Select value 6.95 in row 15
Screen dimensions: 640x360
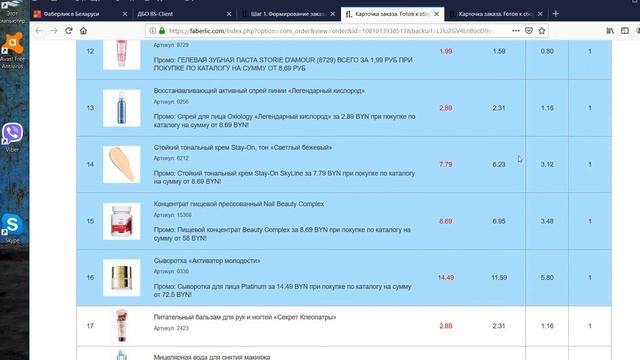point(499,221)
